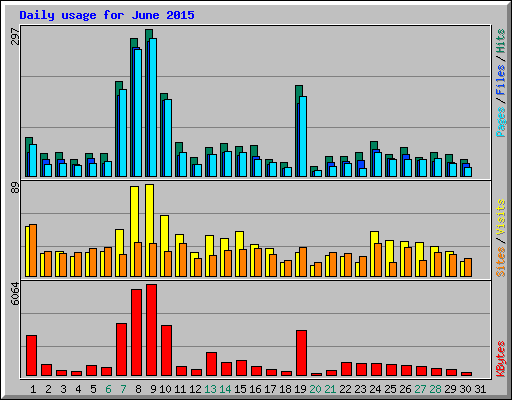512x400 pixels.
Task: Click the red KBytes bar for day 13
Action: tap(211, 364)
